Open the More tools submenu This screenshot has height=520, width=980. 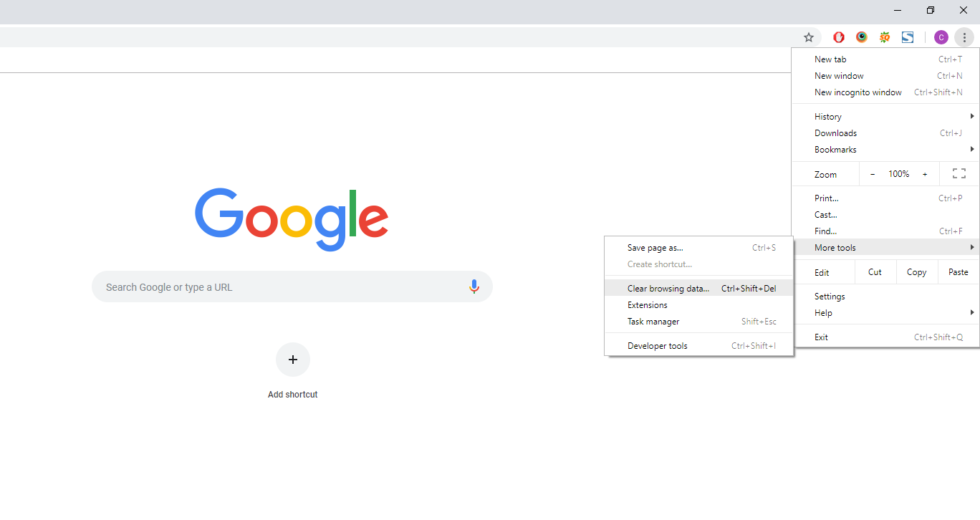coord(885,247)
